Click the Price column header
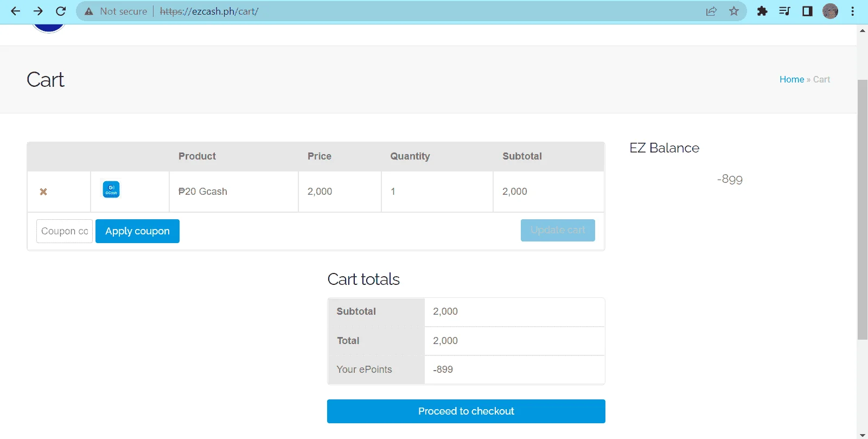868x439 pixels. pos(320,156)
